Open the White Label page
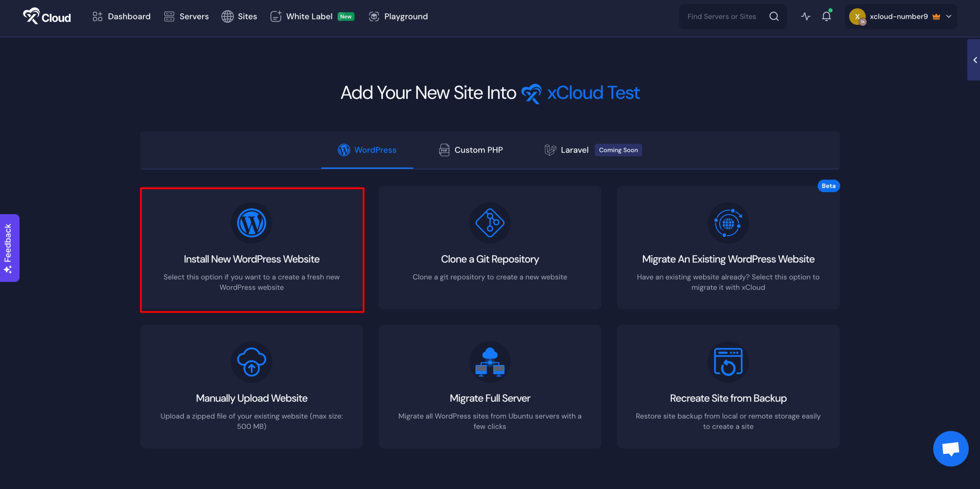 click(x=309, y=16)
